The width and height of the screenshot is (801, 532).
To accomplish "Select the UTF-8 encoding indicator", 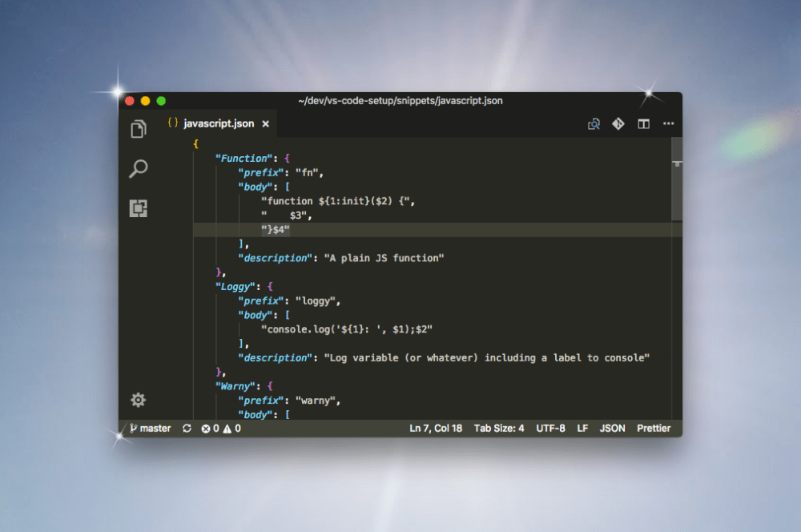I will (x=550, y=428).
